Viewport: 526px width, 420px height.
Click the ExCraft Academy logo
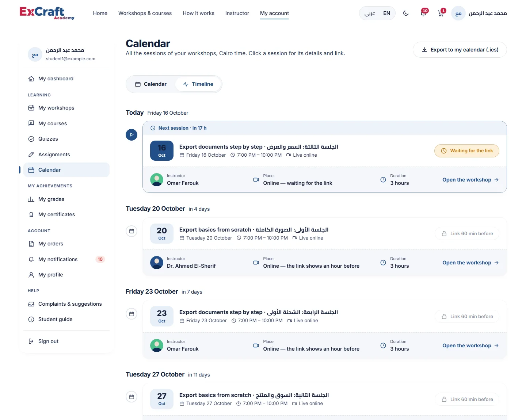point(47,13)
